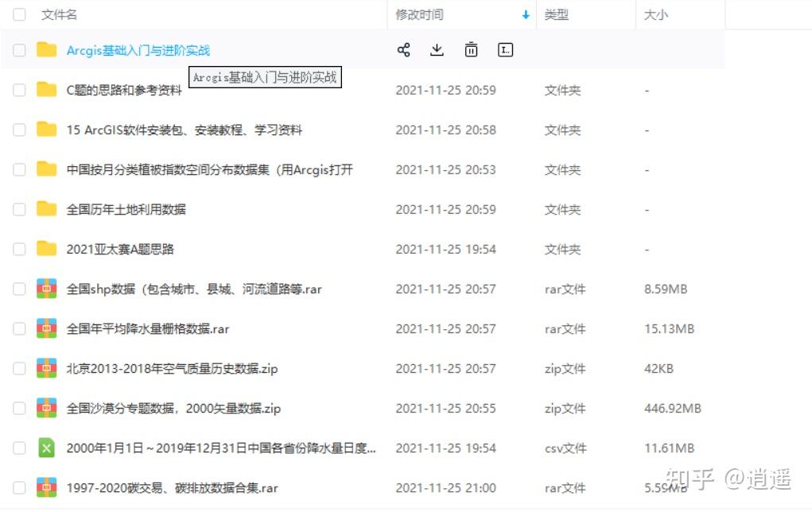Share the Arcgis基础入门与进阶实战 folder

(403, 50)
